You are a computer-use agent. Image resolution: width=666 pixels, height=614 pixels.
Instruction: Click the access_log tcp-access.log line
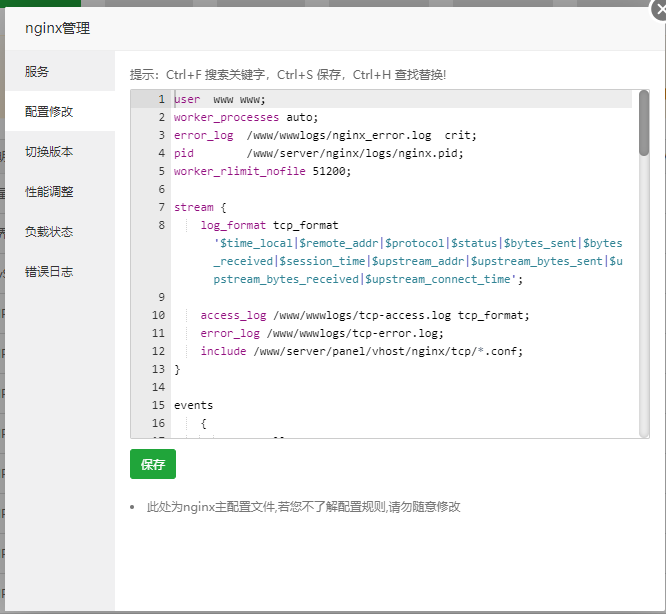point(365,315)
